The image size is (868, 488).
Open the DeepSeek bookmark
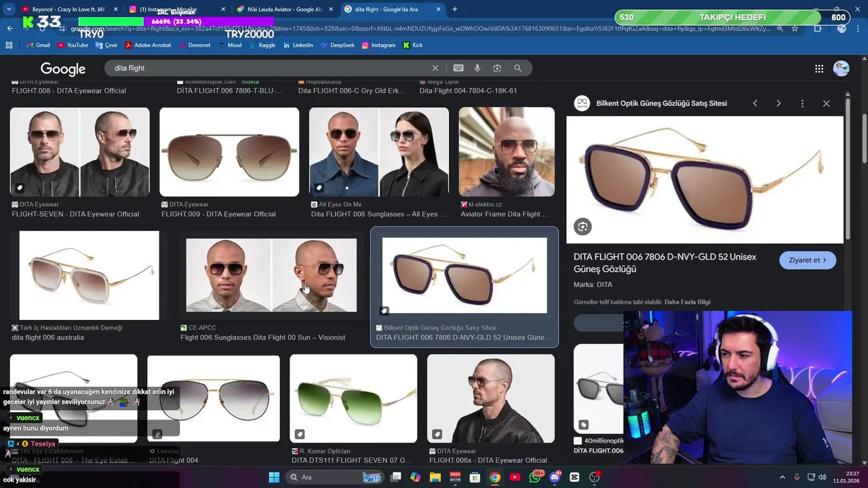[337, 45]
